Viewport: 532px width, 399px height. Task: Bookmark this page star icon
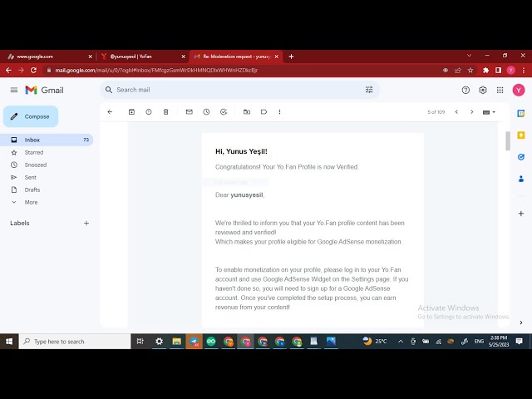pos(470,70)
